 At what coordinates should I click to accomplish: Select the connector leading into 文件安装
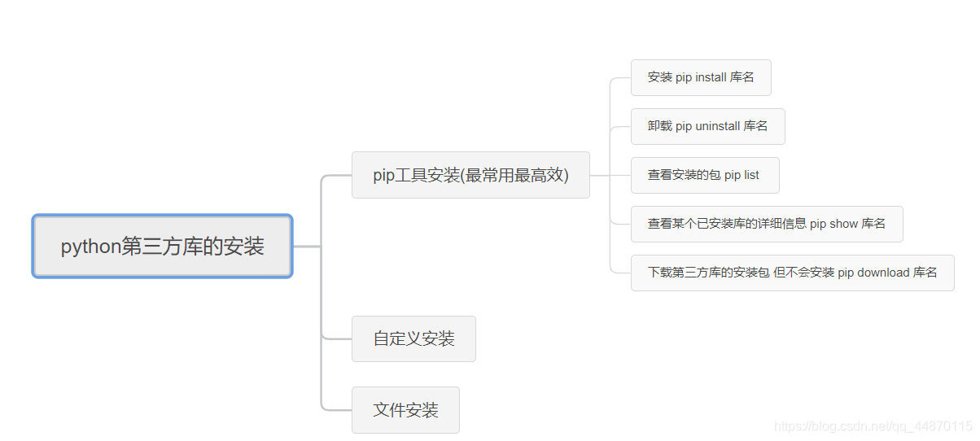337,409
